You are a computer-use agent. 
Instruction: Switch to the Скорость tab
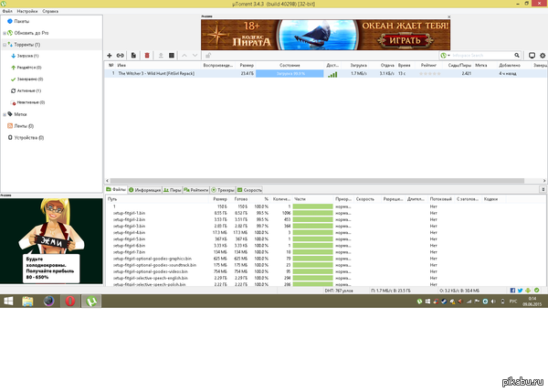249,190
